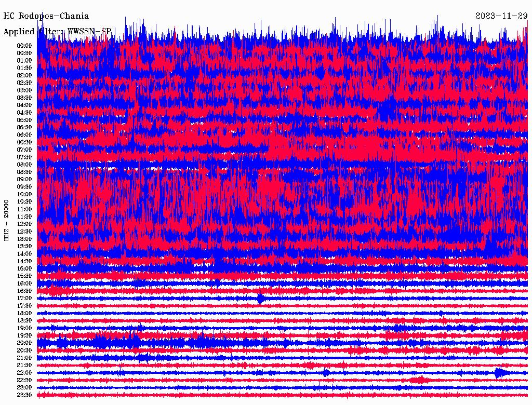Pick the 10:00 time row label

pyautogui.click(x=24, y=194)
